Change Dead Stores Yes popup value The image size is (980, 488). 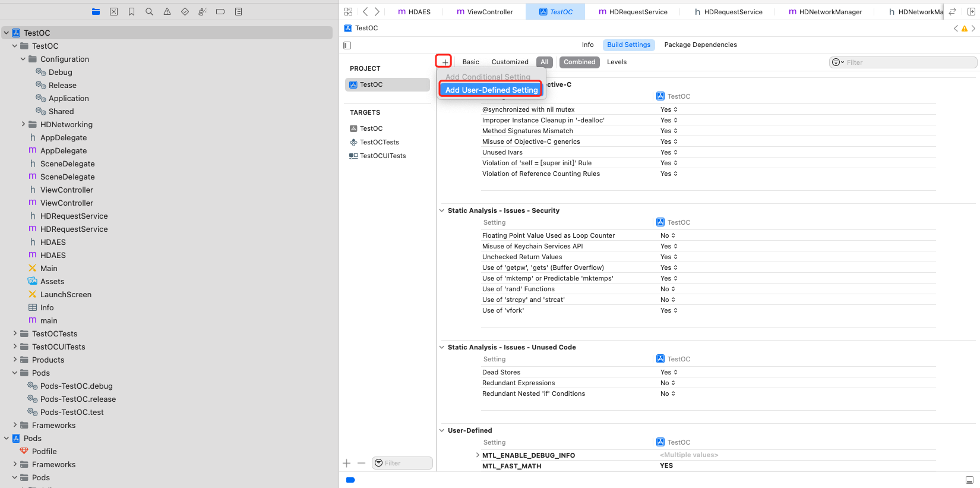669,372
